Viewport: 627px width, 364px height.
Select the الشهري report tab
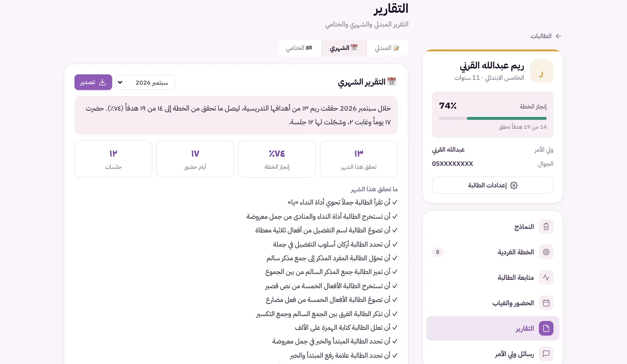click(x=344, y=48)
